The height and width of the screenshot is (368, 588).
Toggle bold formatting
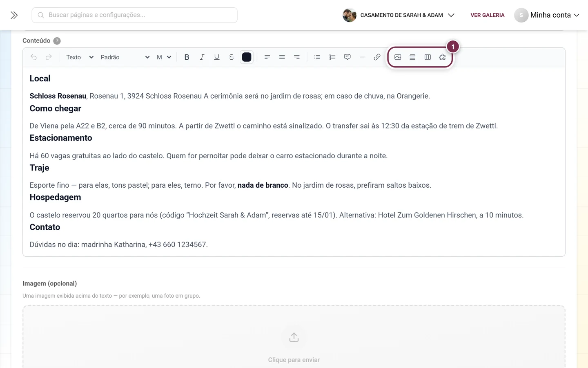tap(187, 57)
